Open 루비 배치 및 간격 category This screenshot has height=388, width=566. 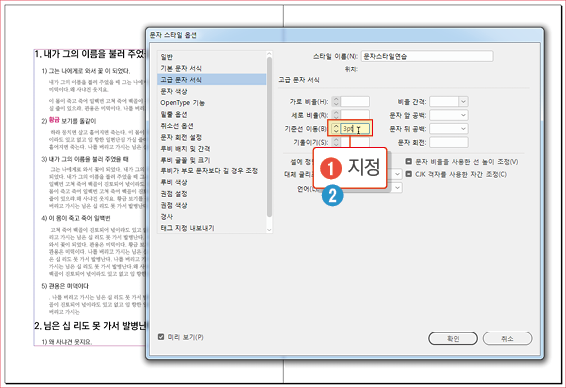185,149
